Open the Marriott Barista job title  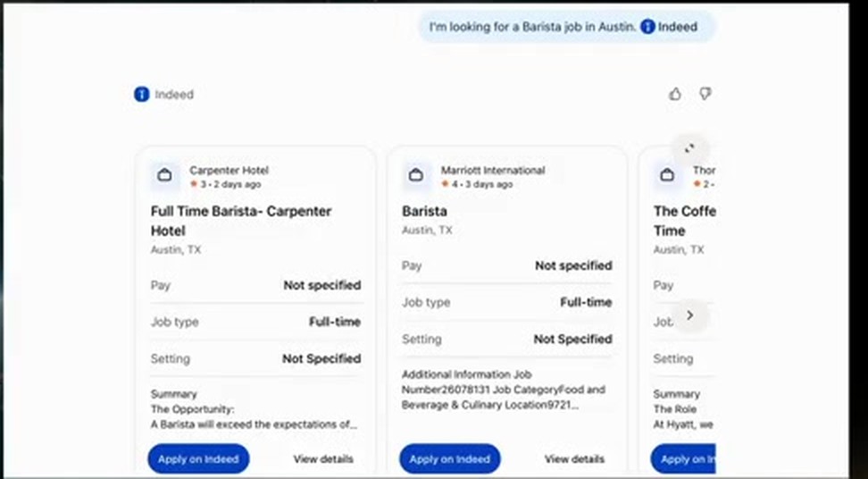[424, 211]
